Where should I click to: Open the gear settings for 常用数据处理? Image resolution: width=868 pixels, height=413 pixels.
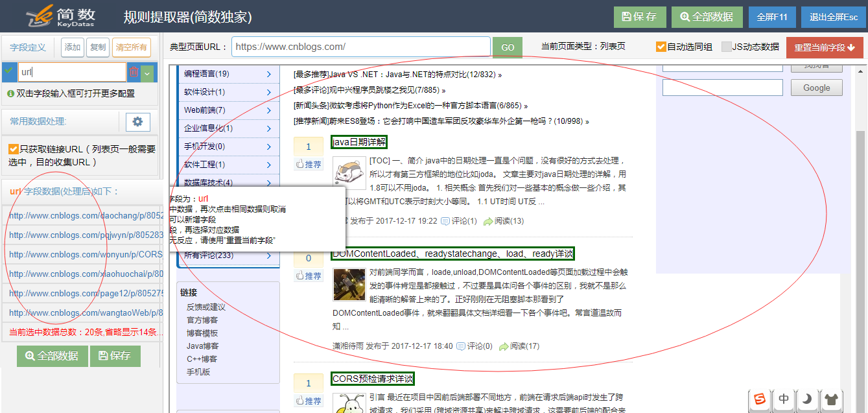137,121
